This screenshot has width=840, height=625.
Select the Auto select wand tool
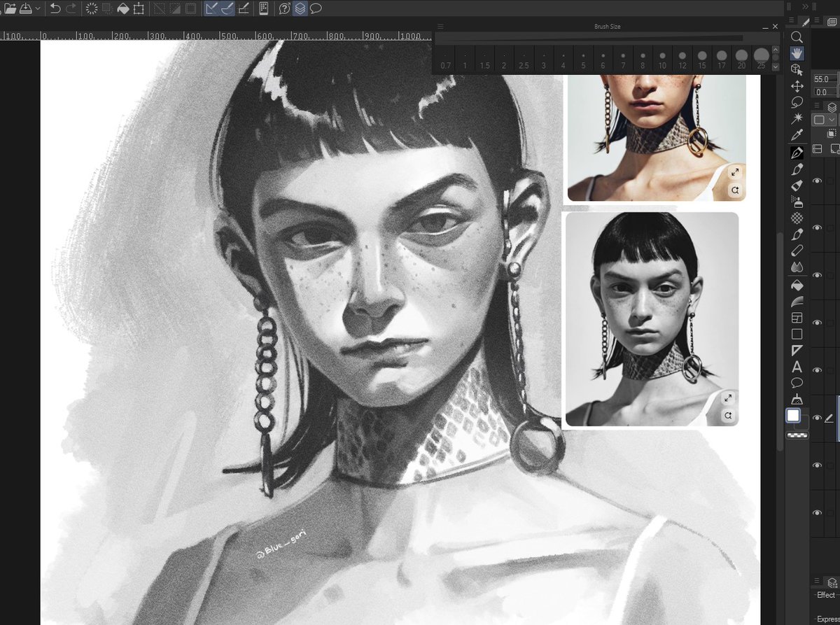pos(797,118)
